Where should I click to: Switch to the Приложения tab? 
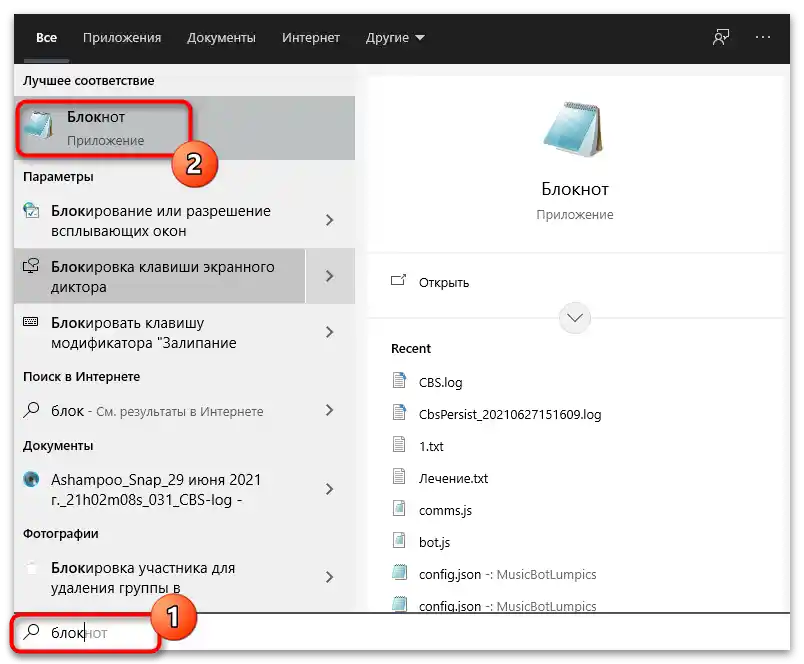coord(122,37)
